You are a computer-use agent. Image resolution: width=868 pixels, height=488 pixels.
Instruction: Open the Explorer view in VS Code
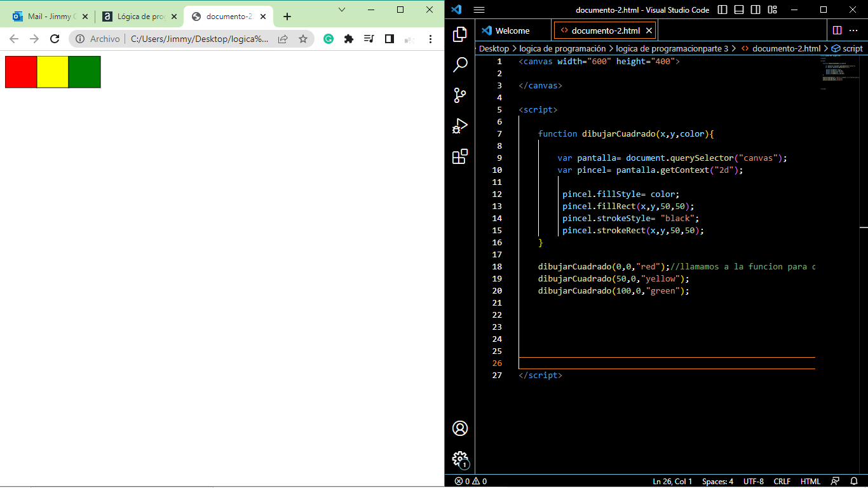(x=460, y=34)
